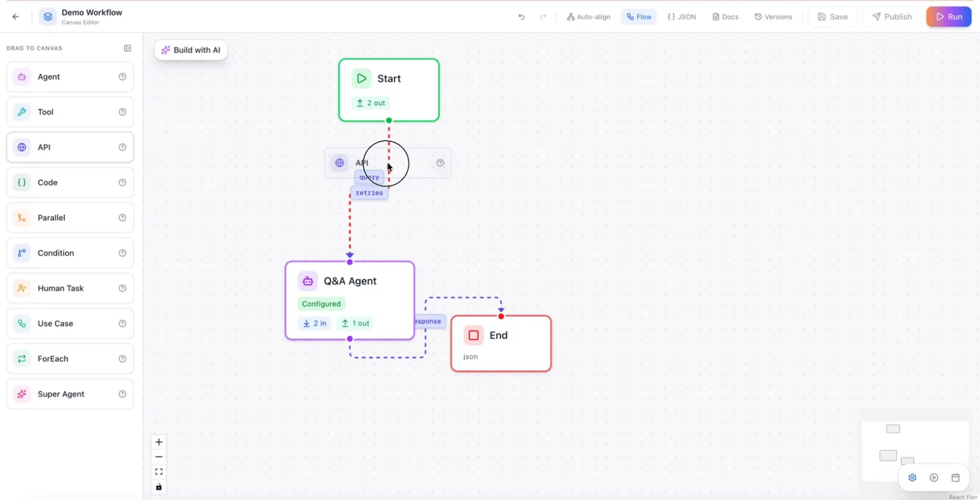Run the workflow
This screenshot has width=980, height=500.
(949, 17)
